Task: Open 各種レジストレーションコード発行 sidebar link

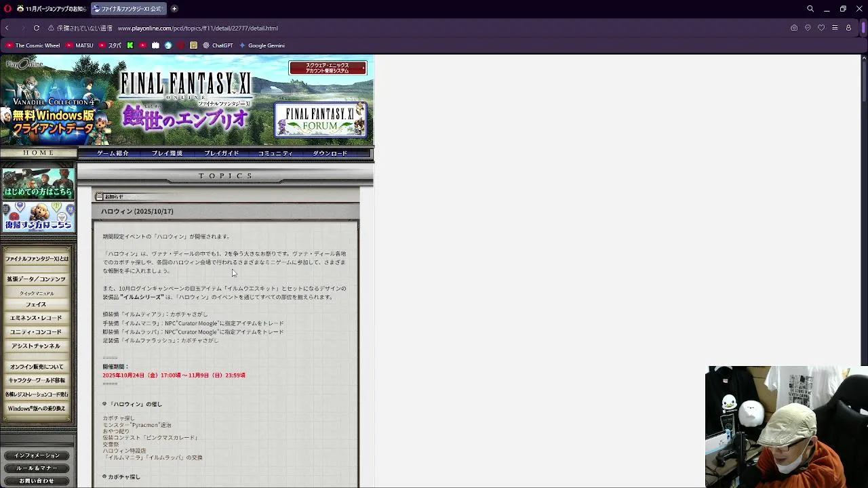Action: (x=37, y=394)
